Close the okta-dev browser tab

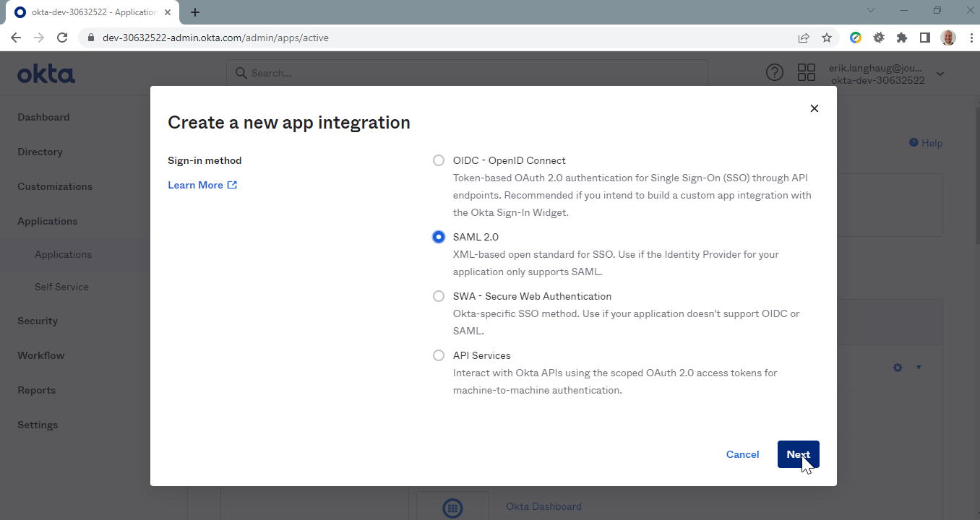coord(168,12)
